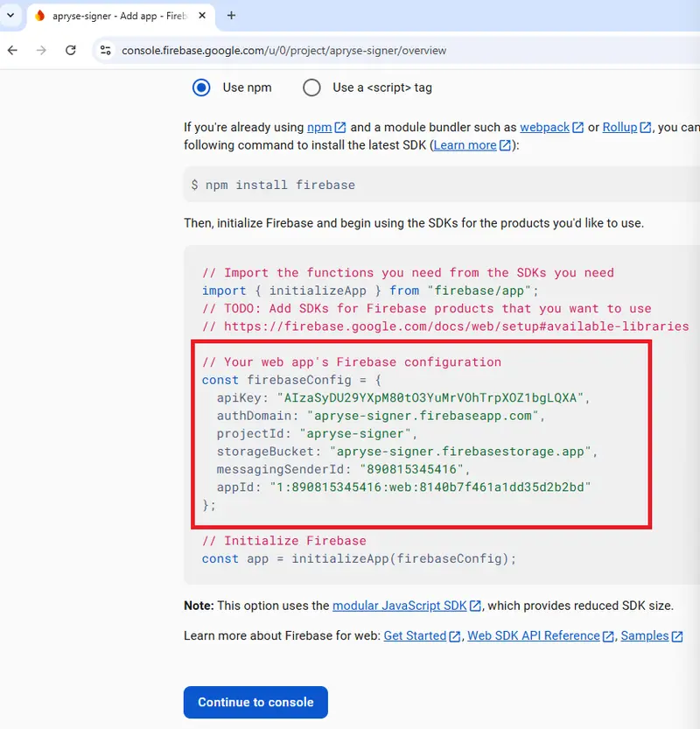Click the browser forward arrow

tap(41, 50)
